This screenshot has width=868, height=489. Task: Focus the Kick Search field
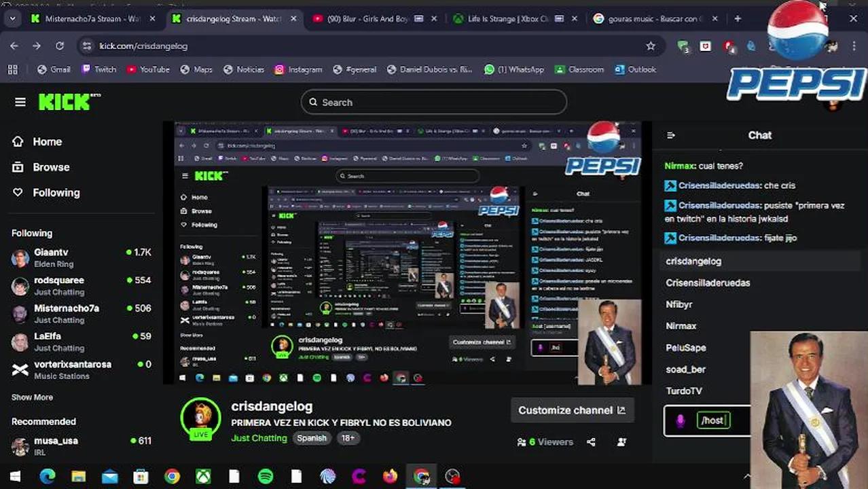point(433,102)
